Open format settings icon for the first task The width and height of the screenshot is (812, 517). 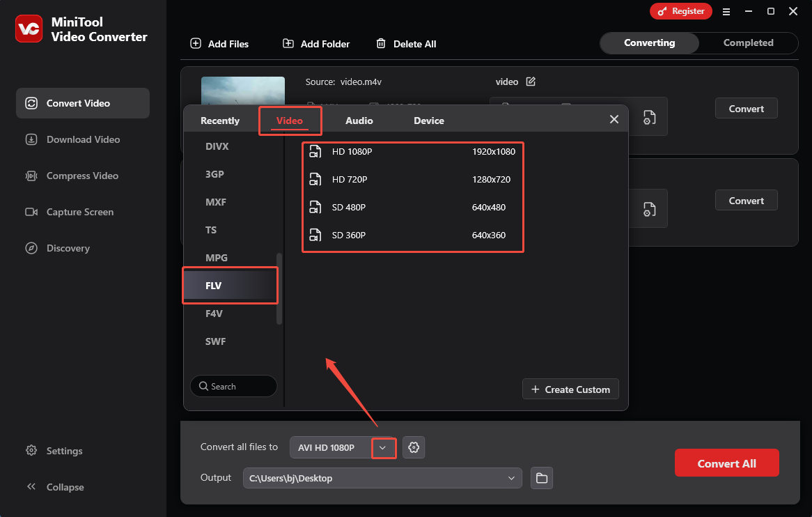click(650, 118)
